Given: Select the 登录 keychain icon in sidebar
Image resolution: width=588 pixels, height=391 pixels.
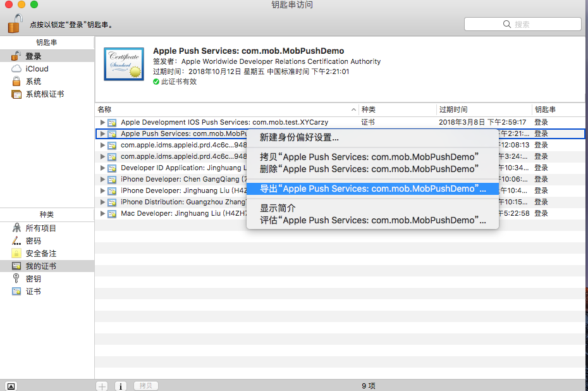Looking at the screenshot, I should click(16, 56).
